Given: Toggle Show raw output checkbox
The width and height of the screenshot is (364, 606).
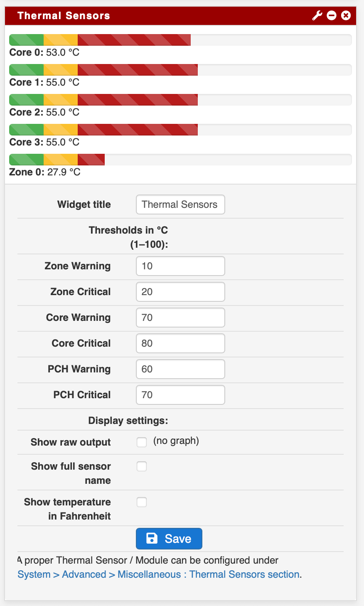Looking at the screenshot, I should (142, 442).
